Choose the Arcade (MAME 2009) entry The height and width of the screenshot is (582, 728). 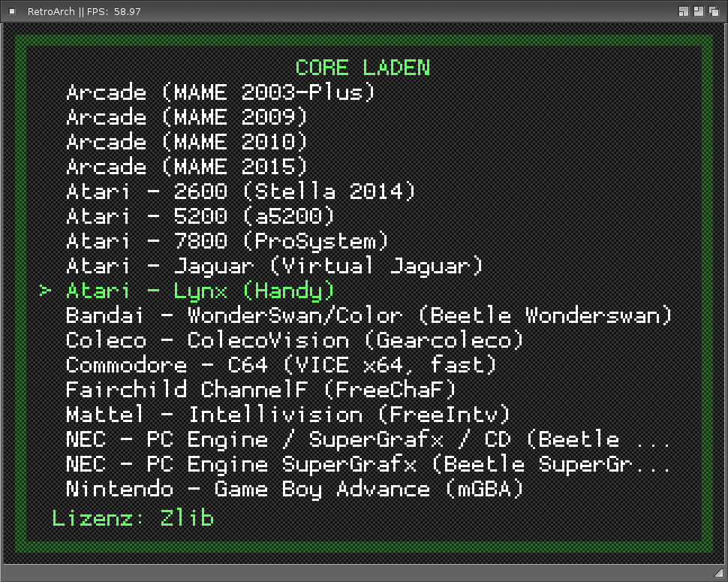click(187, 117)
